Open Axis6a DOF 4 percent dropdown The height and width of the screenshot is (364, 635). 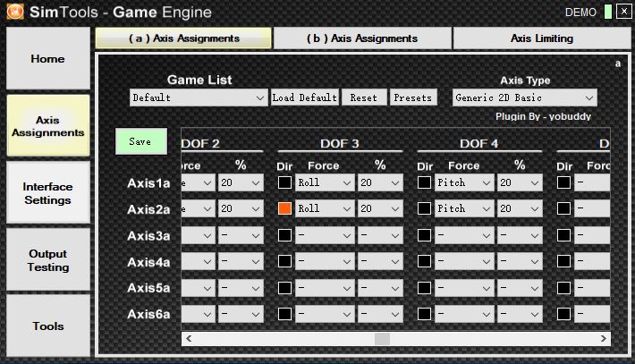click(x=520, y=314)
